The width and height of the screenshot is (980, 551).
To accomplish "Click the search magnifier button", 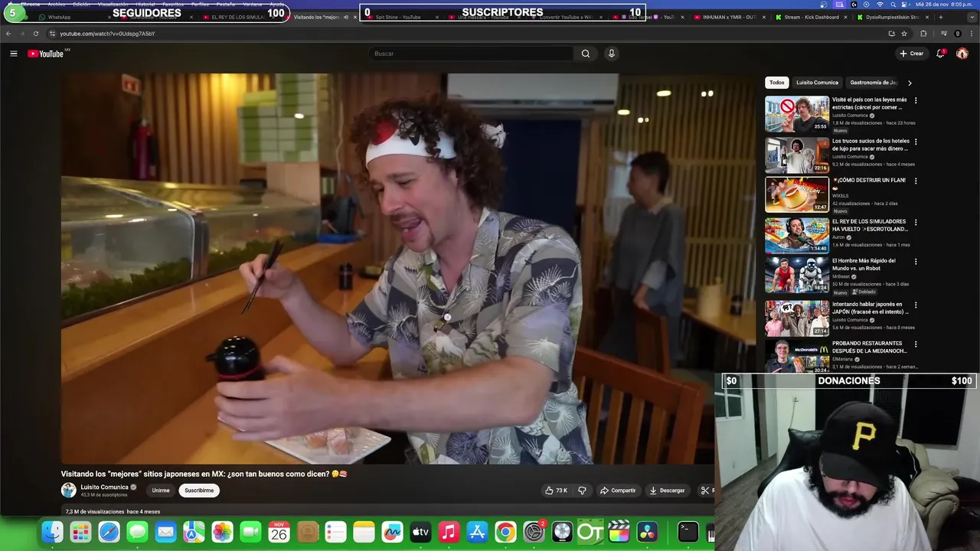I will 586,54.
